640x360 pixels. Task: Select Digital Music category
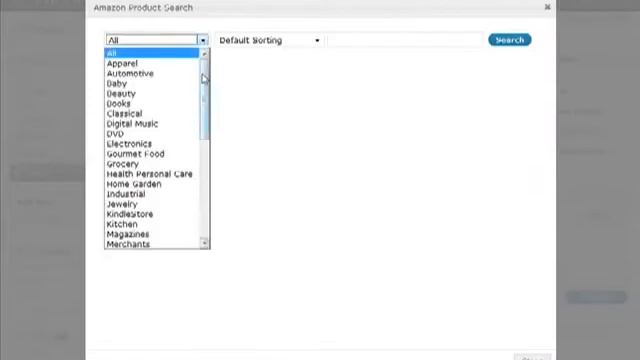(x=152, y=124)
